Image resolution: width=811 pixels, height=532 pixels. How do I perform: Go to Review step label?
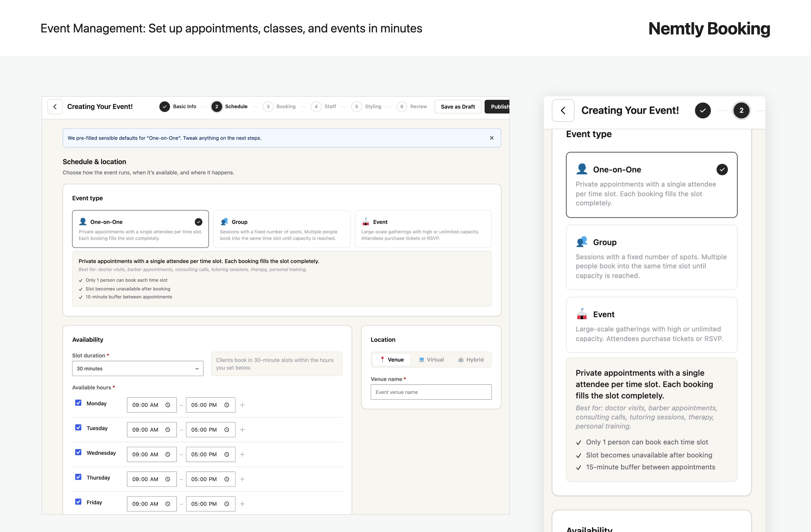click(x=418, y=107)
